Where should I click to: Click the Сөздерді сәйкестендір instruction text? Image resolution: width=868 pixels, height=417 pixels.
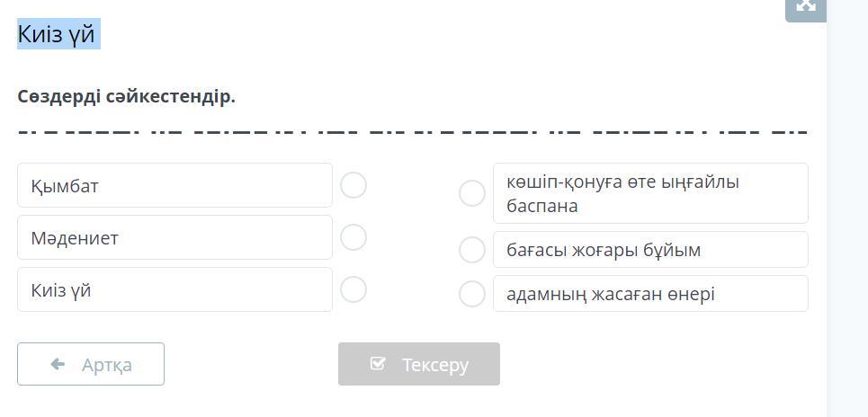pos(126,96)
